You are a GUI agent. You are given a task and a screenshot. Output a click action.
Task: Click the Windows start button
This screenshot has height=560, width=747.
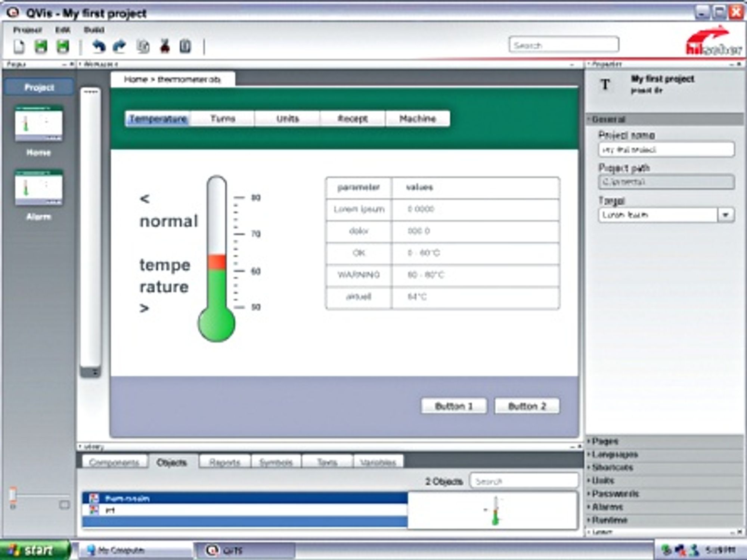[35, 550]
